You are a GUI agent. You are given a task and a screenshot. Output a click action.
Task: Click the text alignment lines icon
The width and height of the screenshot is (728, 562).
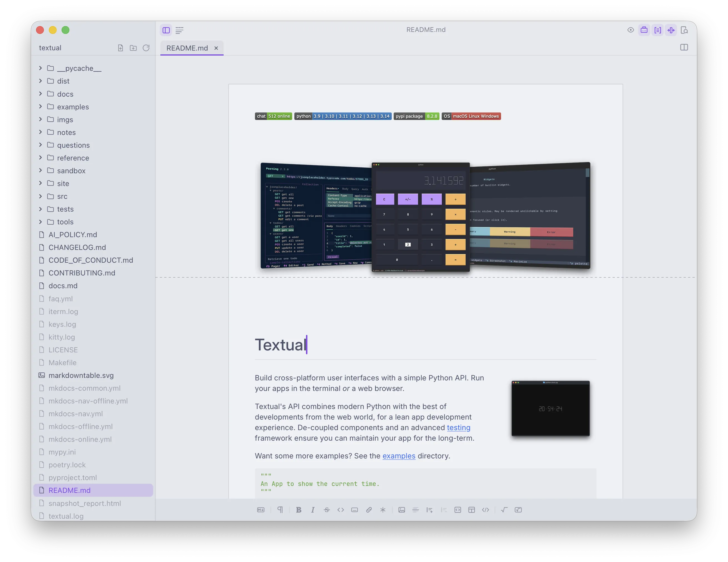(x=416, y=510)
